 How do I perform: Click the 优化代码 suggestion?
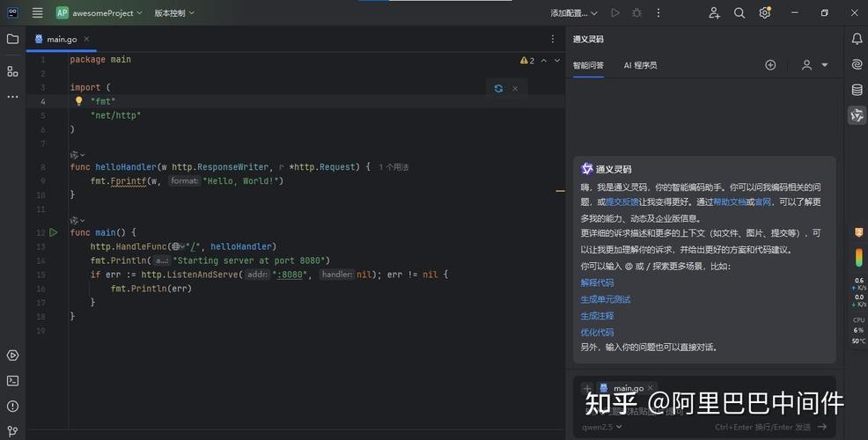pos(597,333)
